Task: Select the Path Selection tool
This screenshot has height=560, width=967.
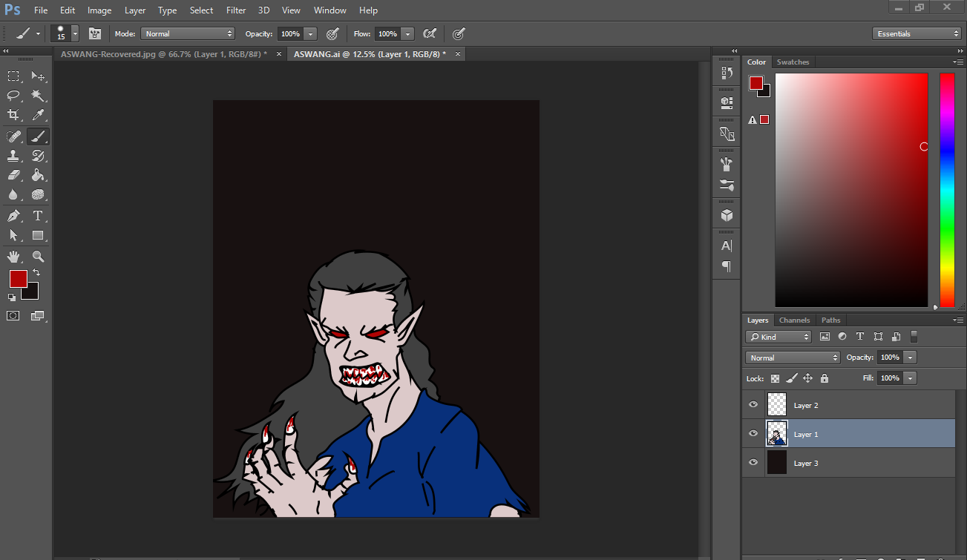Action: [13, 235]
